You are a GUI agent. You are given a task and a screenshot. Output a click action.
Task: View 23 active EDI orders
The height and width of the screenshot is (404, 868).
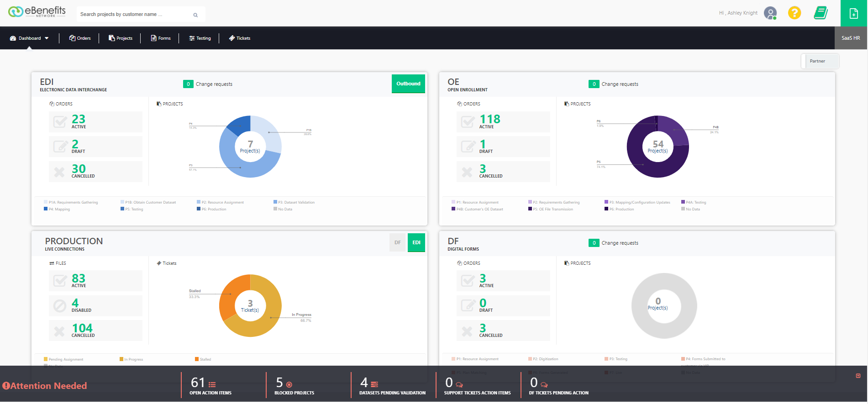(x=95, y=122)
